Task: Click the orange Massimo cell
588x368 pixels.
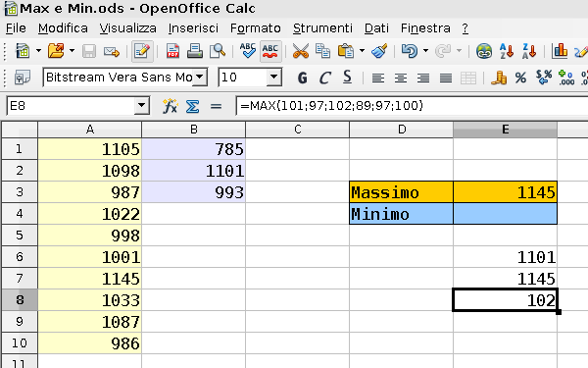Action: tap(401, 192)
